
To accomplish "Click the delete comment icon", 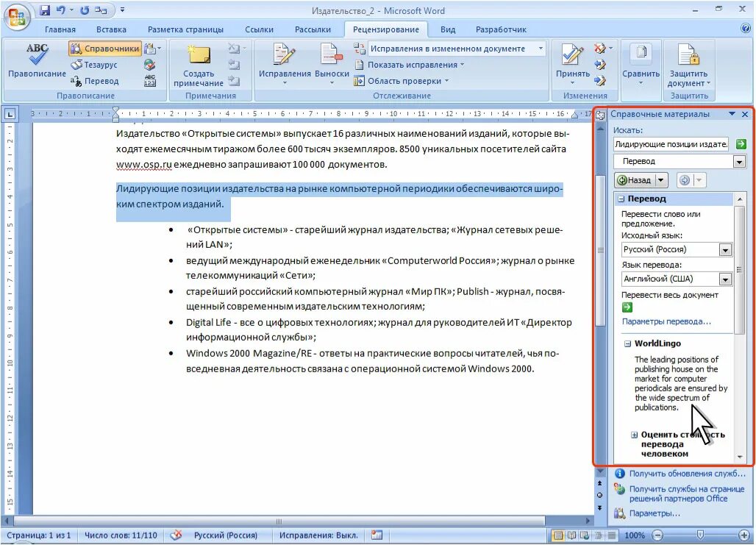I will [x=236, y=49].
